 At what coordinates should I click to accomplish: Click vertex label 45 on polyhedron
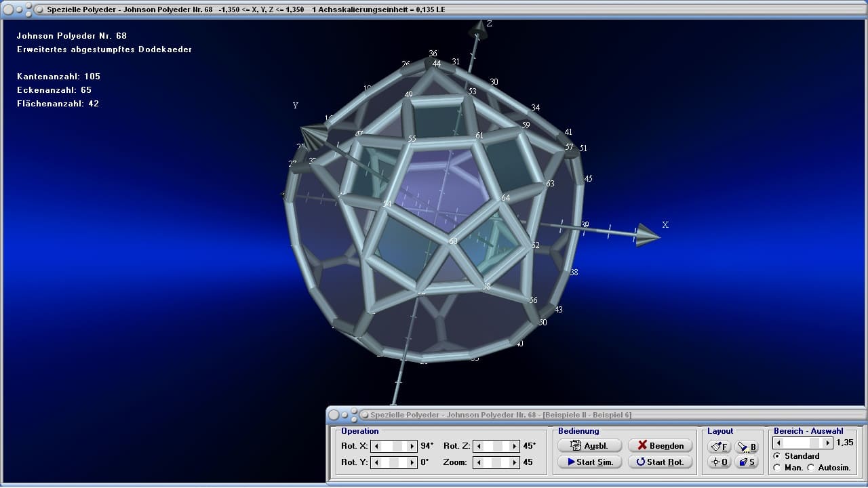[x=588, y=179]
